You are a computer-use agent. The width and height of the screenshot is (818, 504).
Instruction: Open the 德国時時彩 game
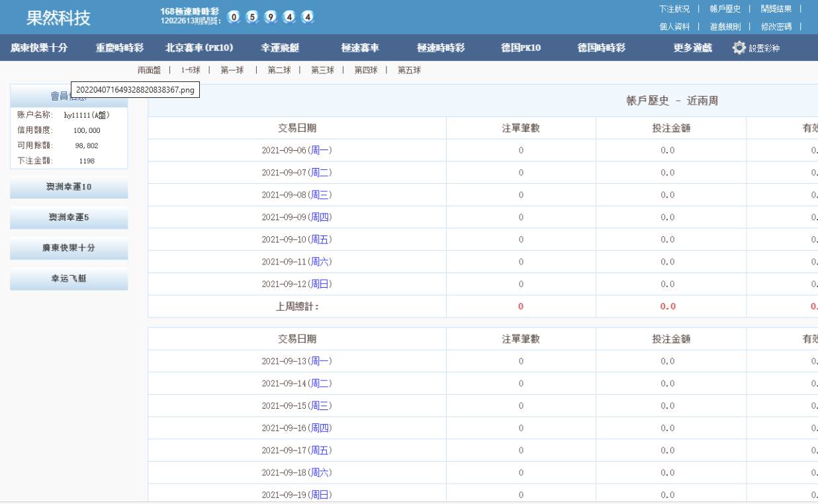coord(601,48)
